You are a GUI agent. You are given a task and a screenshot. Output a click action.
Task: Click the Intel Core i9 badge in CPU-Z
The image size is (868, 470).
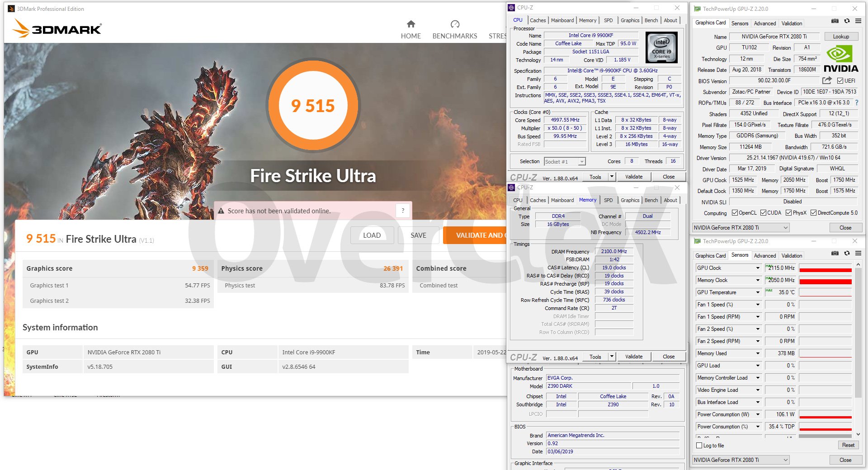tap(661, 47)
